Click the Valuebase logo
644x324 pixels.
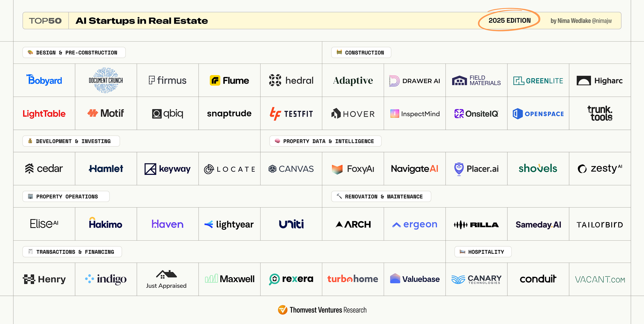click(x=415, y=279)
